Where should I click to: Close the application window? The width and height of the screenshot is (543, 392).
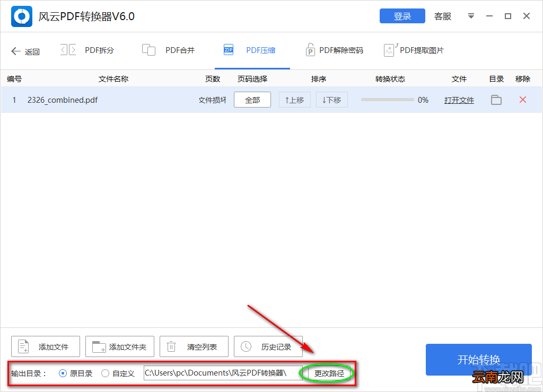(x=527, y=16)
